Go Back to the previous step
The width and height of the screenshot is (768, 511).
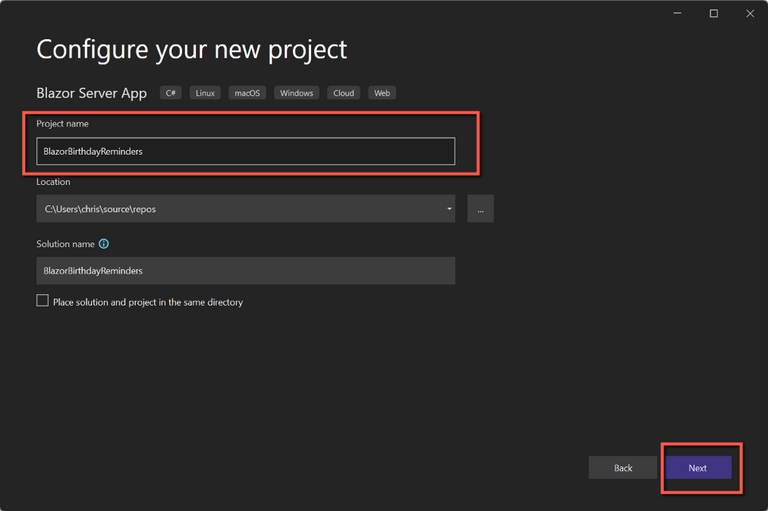[x=623, y=468]
